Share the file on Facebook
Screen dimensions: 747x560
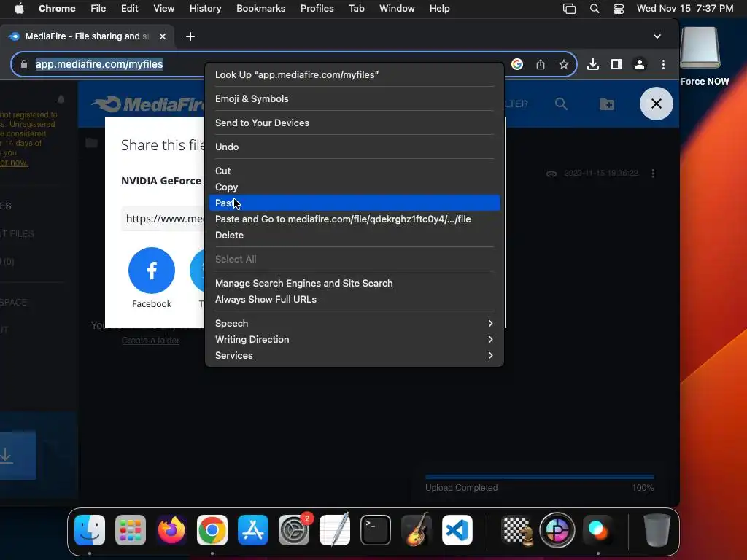(152, 271)
